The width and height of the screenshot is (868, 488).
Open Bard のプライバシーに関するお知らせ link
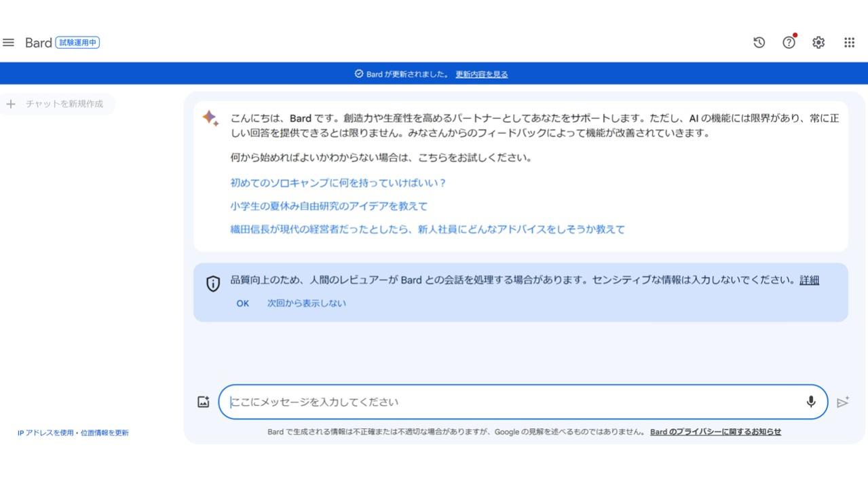click(x=715, y=432)
